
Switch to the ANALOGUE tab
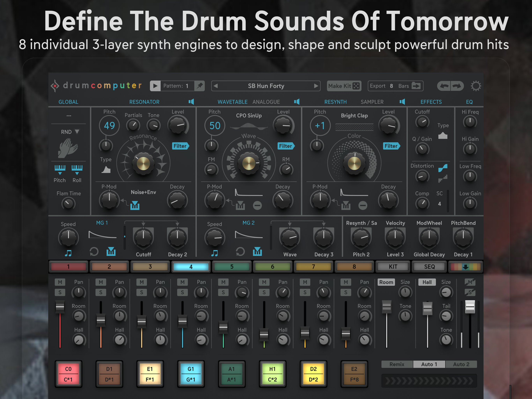[x=266, y=102]
